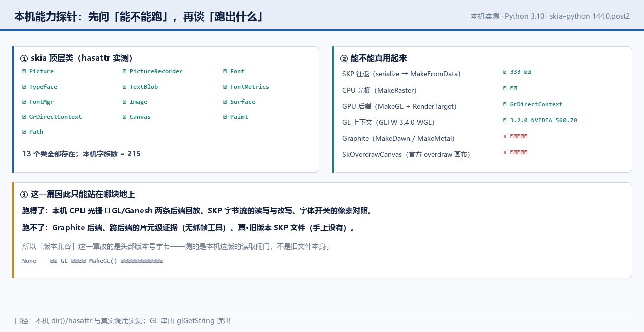The width and height of the screenshot is (644, 332).
Task: Click 'GrDirectContext' result beside GPU 后端
Action: [x=533, y=104]
